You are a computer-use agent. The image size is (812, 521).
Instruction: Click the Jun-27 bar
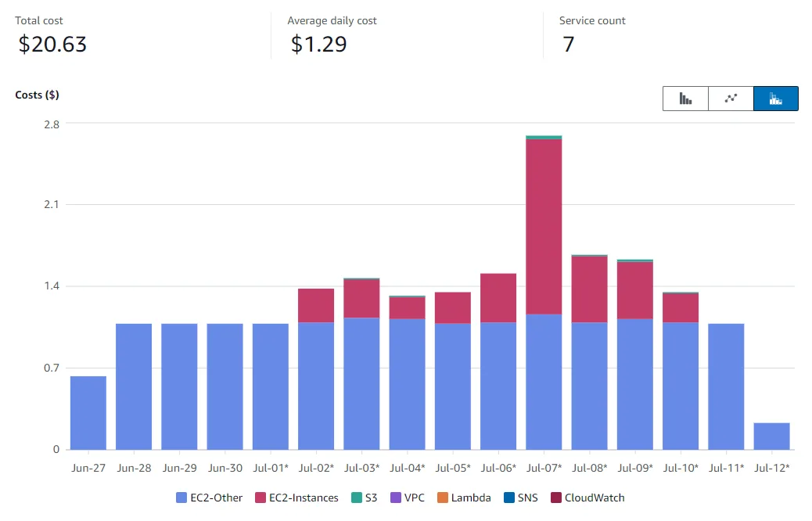pos(88,413)
